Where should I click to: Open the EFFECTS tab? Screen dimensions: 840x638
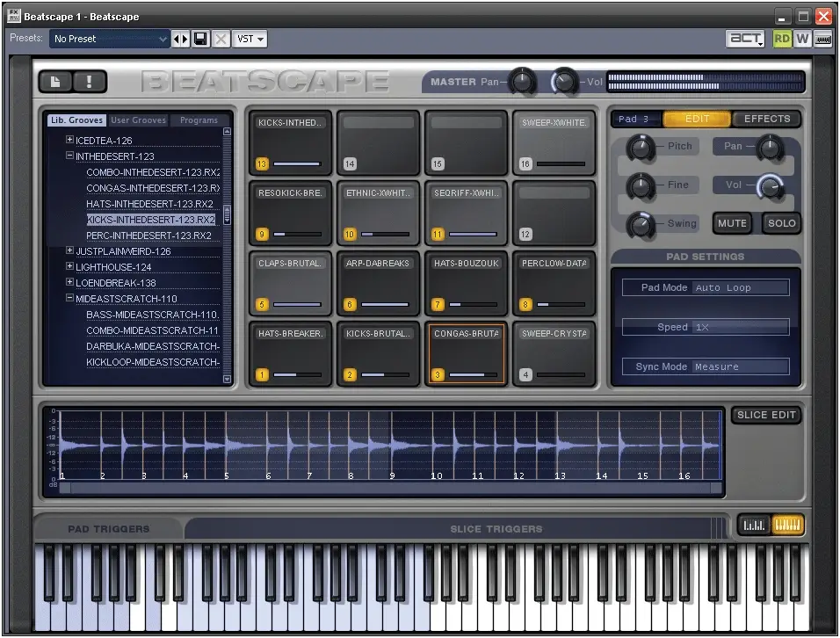click(x=766, y=119)
